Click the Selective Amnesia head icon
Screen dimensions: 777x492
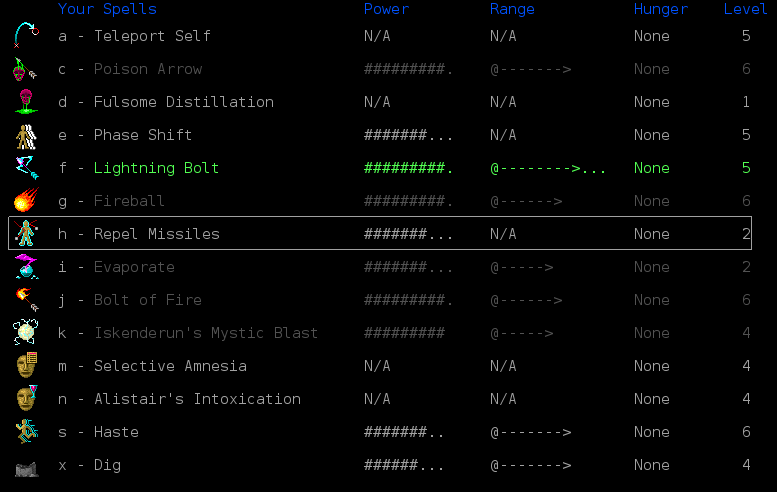pyautogui.click(x=26, y=366)
